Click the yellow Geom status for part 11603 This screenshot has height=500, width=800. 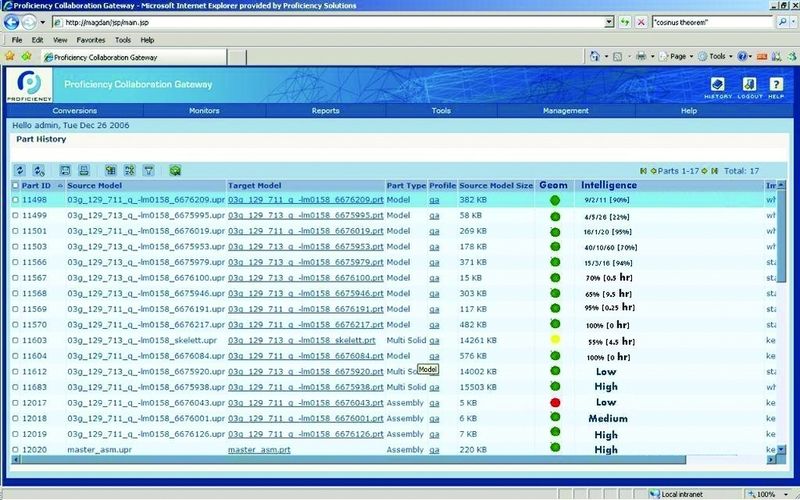pos(555,339)
